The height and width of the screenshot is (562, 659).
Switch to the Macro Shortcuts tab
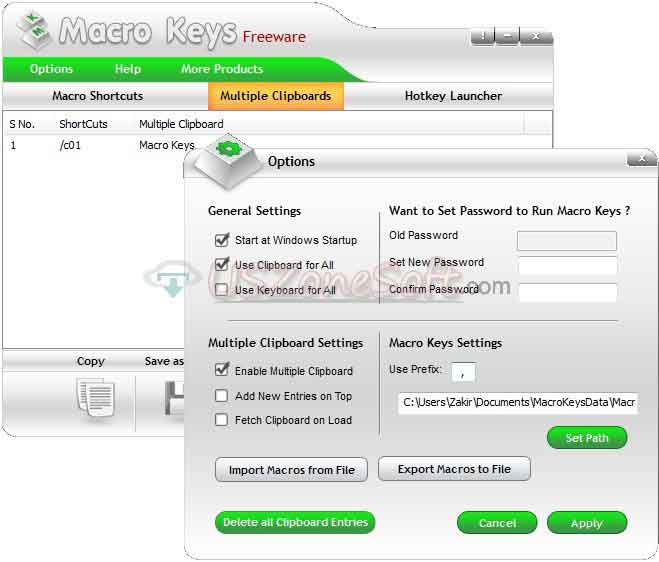coord(98,96)
